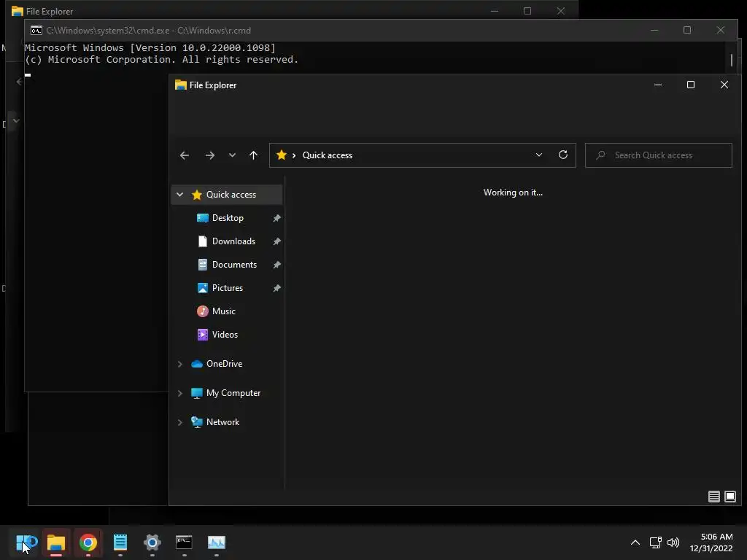The height and width of the screenshot is (560, 747).
Task: Open Pictures in the navigation pane
Action: pyautogui.click(x=228, y=287)
